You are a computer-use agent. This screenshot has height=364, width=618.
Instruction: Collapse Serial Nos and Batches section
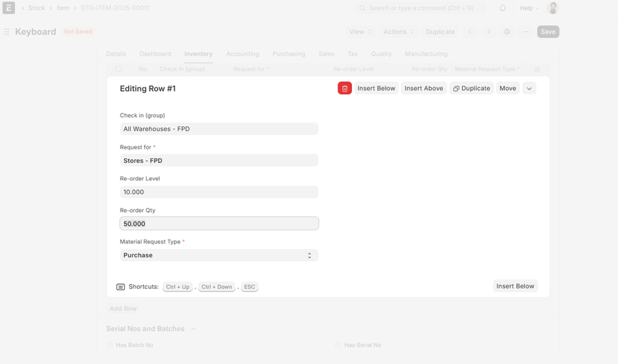click(193, 329)
